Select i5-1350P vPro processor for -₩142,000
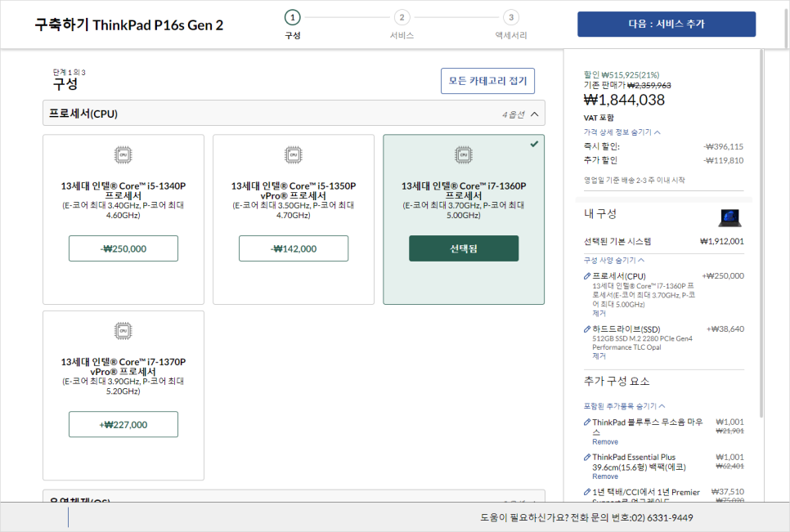The image size is (790, 532). coord(294,248)
